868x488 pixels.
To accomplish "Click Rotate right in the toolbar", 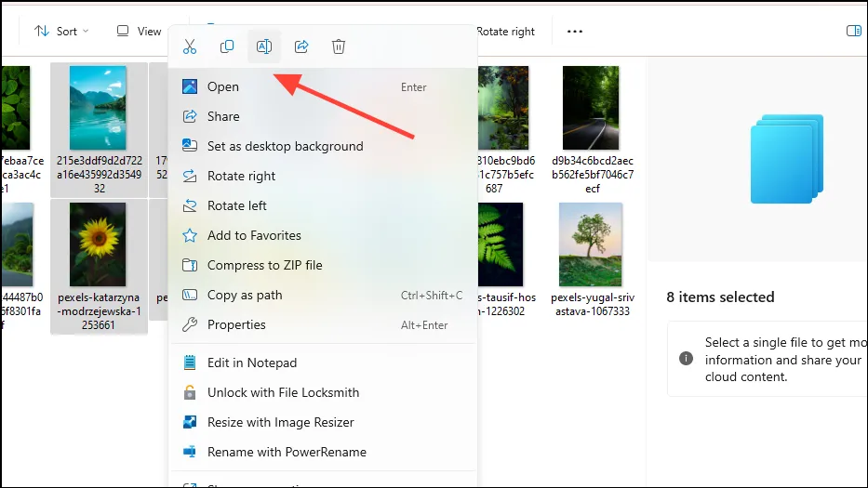I will tap(505, 31).
